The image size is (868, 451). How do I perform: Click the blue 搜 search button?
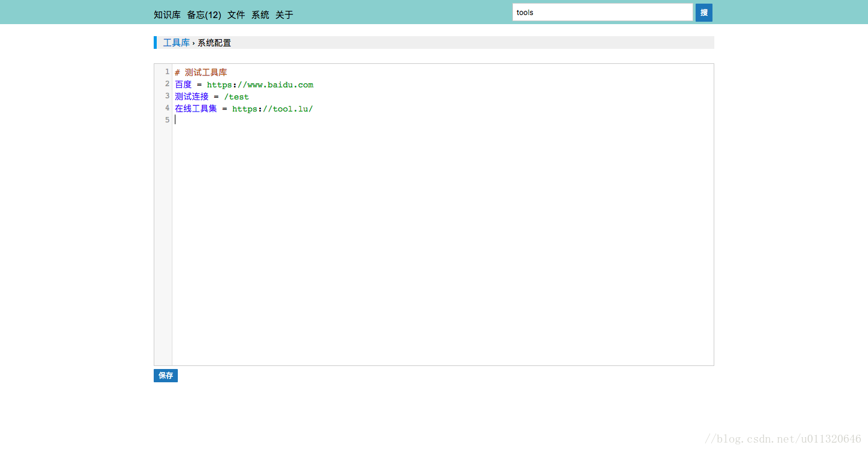[x=704, y=13]
